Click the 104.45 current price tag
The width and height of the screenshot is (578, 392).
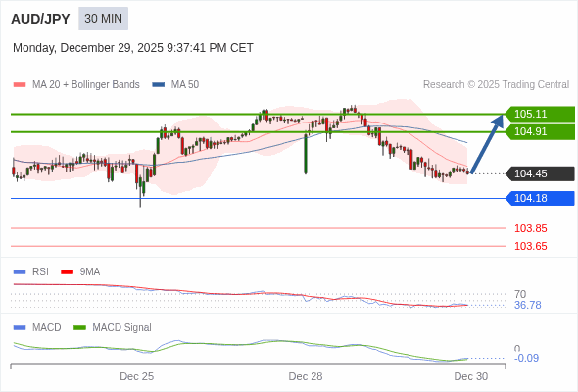(x=540, y=173)
